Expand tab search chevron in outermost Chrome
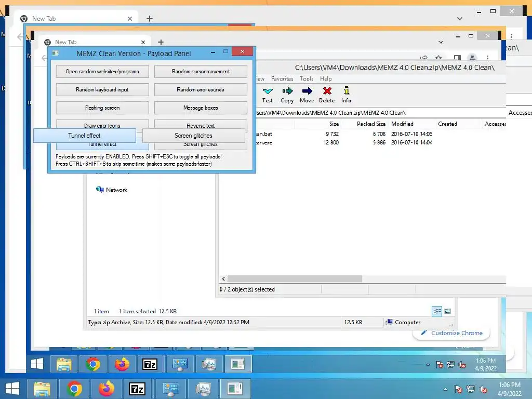The width and height of the screenshot is (532, 399). click(x=460, y=19)
